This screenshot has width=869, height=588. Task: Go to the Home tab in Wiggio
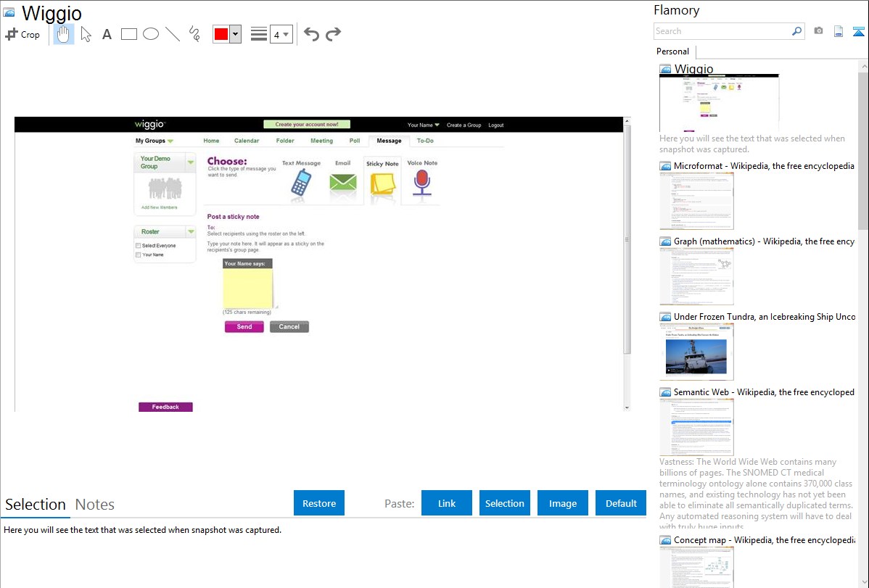coord(211,141)
